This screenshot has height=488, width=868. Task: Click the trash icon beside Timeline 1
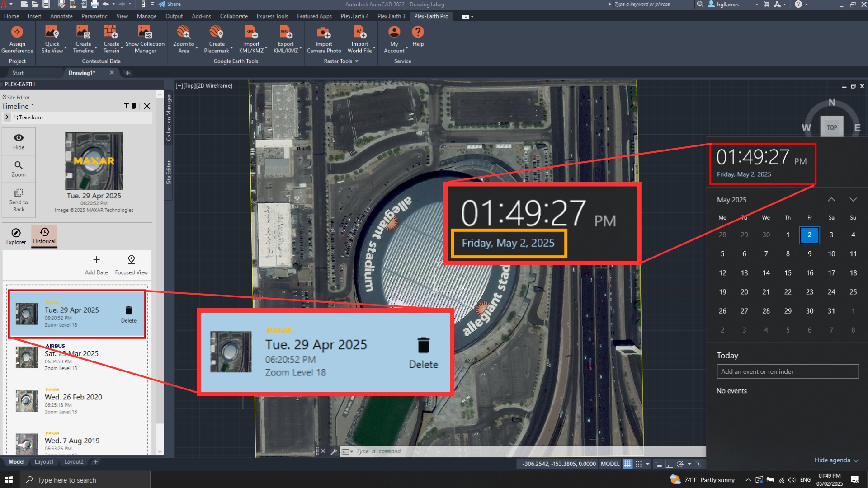point(134,106)
